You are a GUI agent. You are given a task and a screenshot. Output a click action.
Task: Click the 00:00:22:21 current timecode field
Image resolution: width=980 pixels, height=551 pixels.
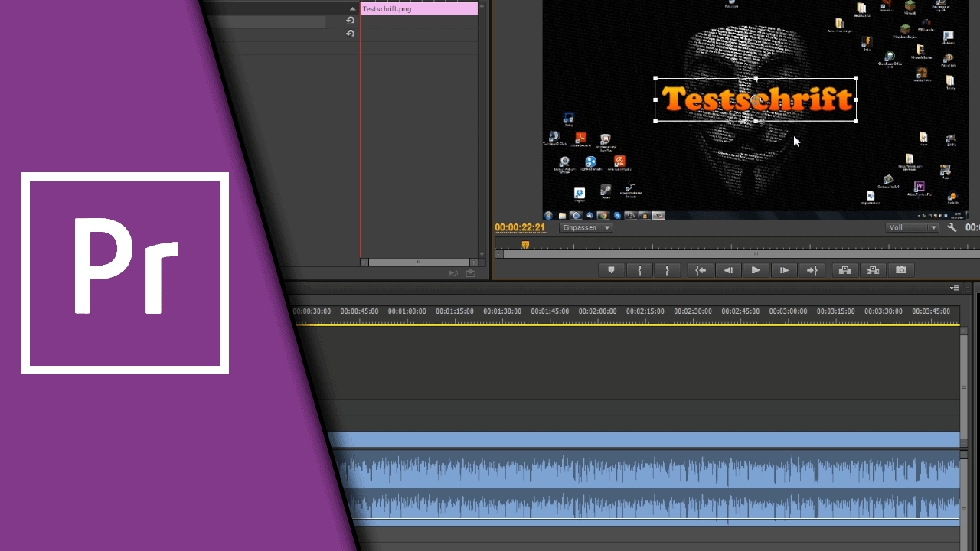520,227
